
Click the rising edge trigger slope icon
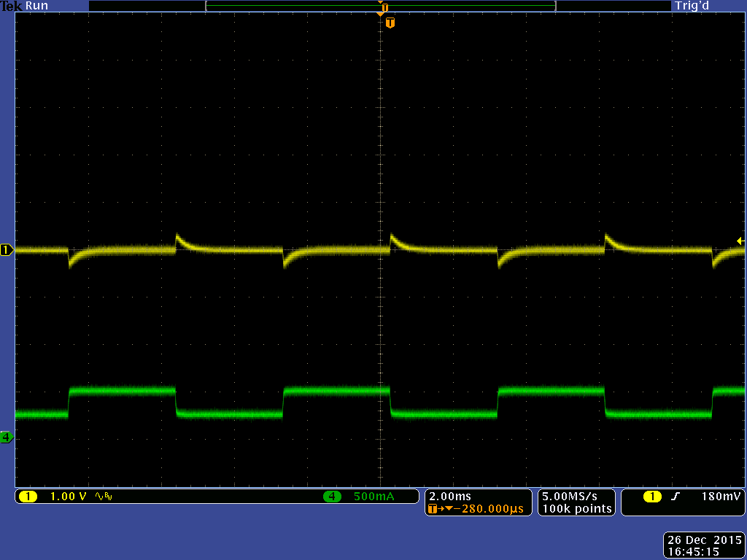(675, 497)
